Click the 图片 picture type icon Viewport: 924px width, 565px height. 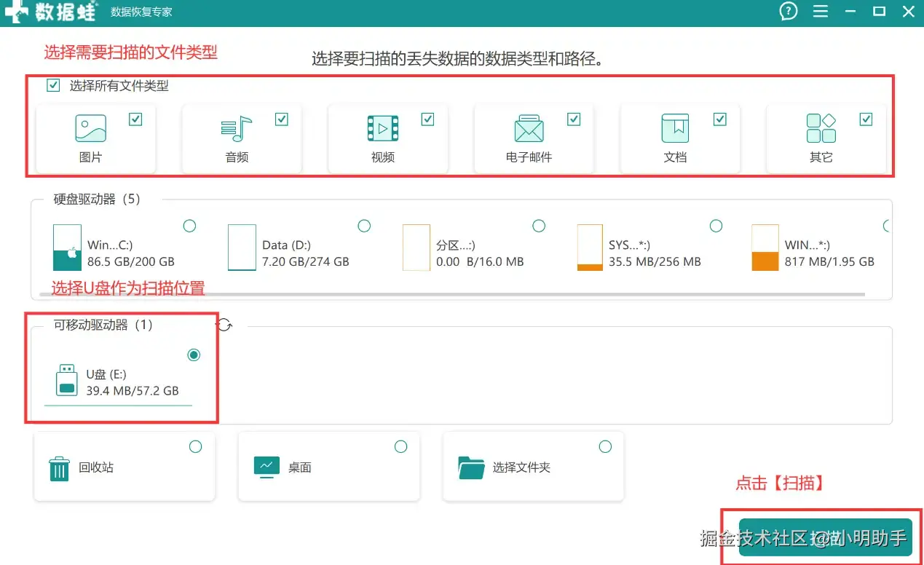click(90, 128)
